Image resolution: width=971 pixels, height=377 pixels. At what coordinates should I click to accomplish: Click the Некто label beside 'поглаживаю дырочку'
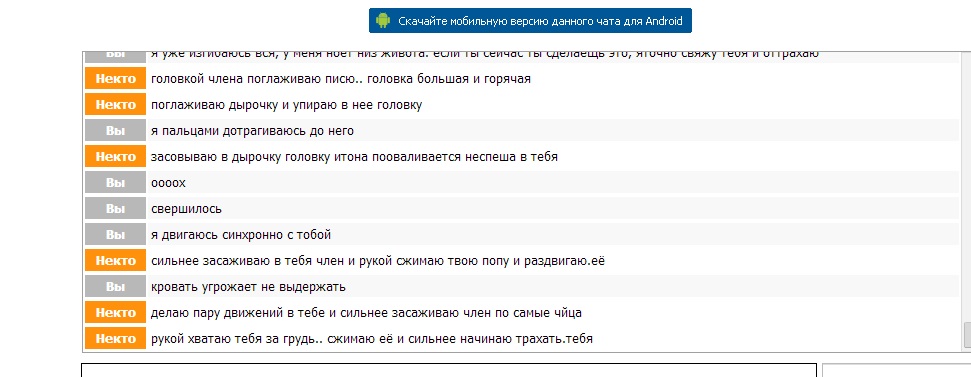115,105
